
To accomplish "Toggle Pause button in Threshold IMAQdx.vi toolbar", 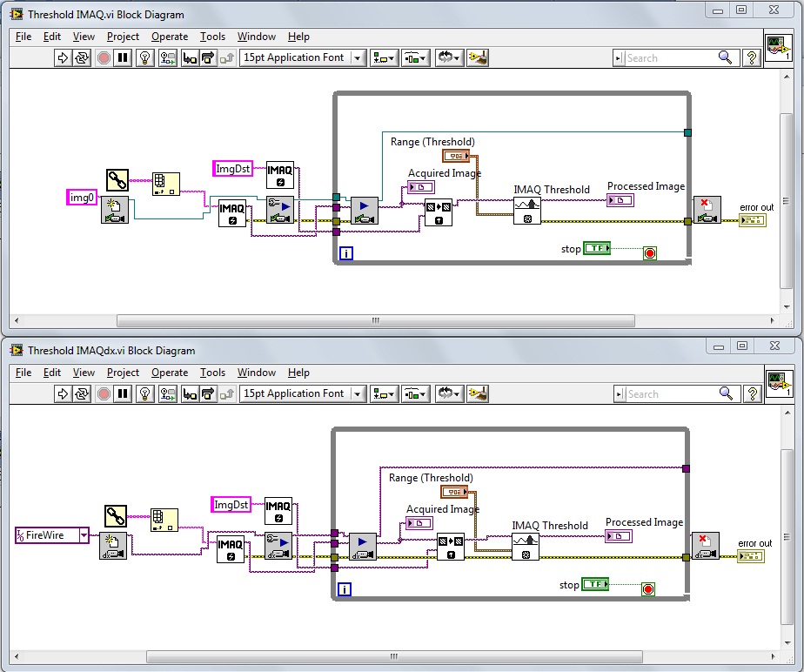I will (x=123, y=393).
